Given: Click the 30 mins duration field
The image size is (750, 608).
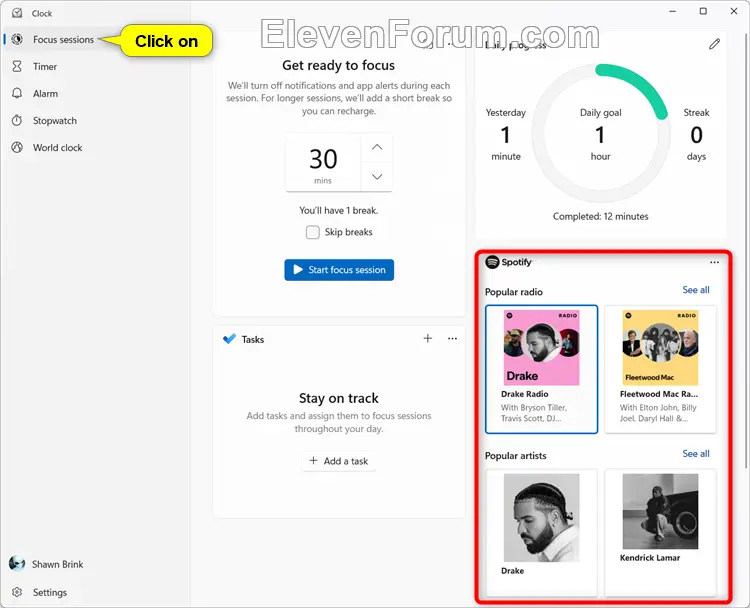Looking at the screenshot, I should [323, 163].
